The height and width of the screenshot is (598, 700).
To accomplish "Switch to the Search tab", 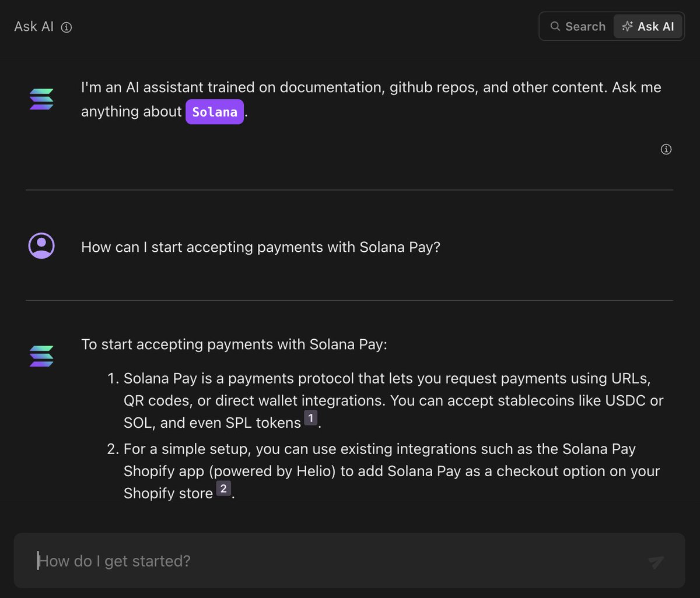I will point(577,26).
